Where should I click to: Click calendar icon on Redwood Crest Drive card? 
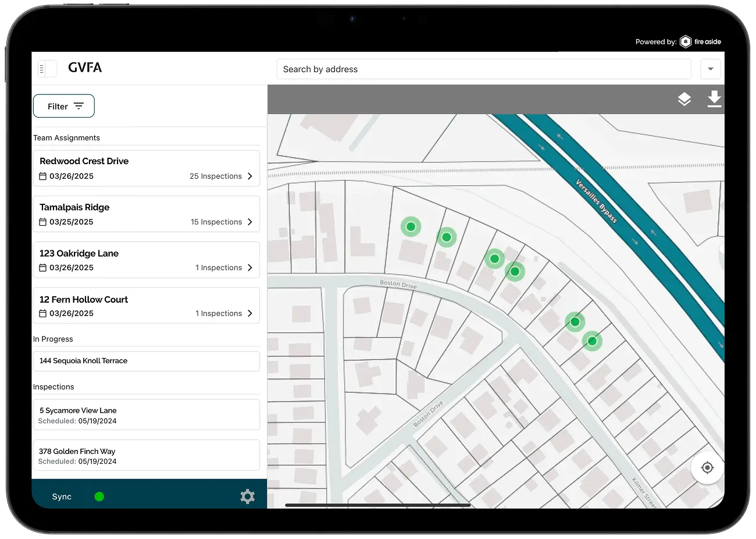[x=42, y=176]
